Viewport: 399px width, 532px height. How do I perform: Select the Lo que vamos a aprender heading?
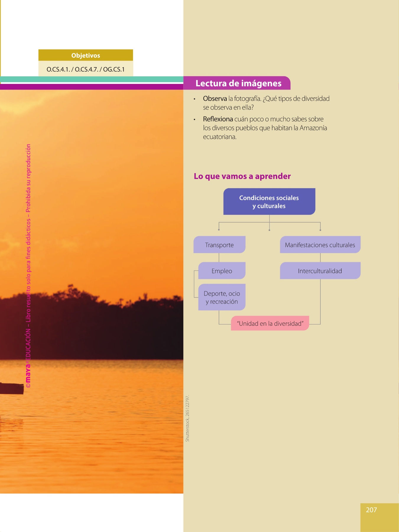(242, 176)
